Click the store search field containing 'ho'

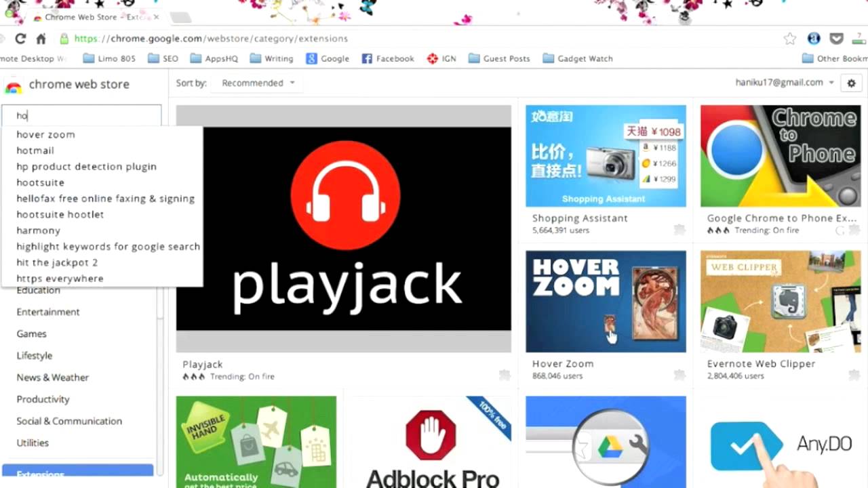[x=81, y=115]
